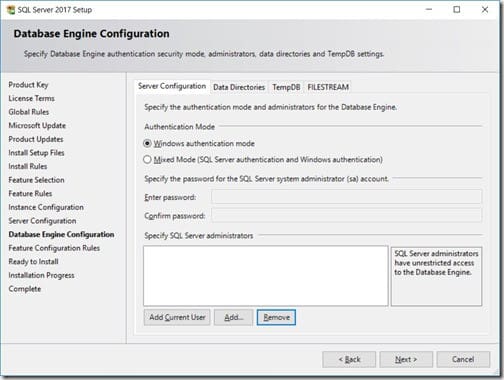Click the SQL Server administrators list box

click(266, 276)
